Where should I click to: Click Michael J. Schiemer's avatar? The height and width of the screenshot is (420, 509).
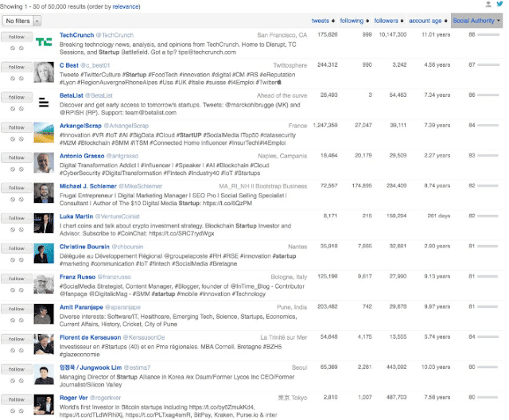tap(44, 192)
